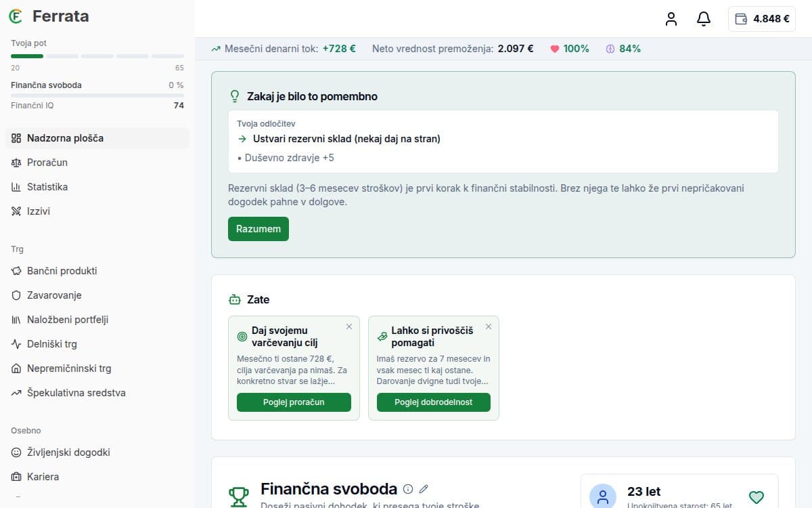812x508 pixels.
Task: Go to Proračun page
Action: [x=97, y=163]
